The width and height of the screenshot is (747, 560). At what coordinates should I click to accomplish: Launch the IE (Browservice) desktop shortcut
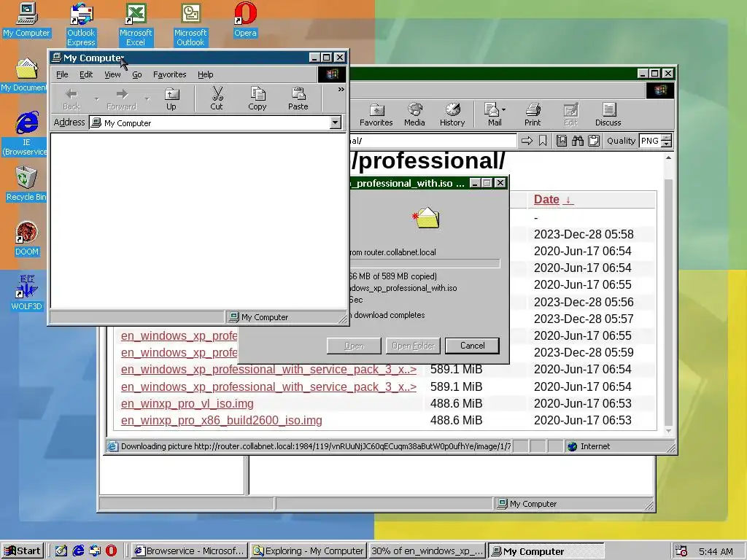(x=26, y=134)
